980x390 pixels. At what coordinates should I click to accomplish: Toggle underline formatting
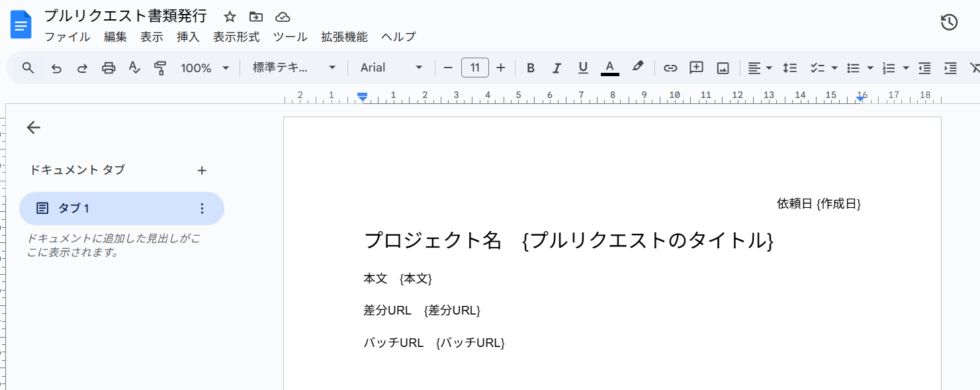(583, 68)
